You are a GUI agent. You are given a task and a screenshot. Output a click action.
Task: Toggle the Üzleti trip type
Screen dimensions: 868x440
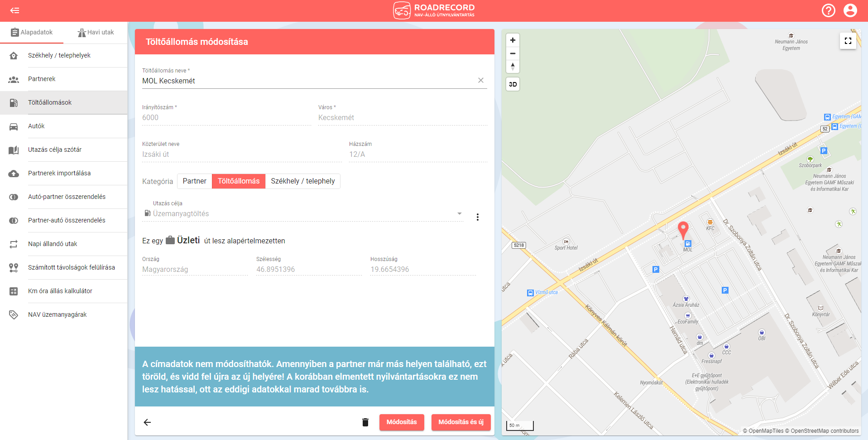pos(182,240)
